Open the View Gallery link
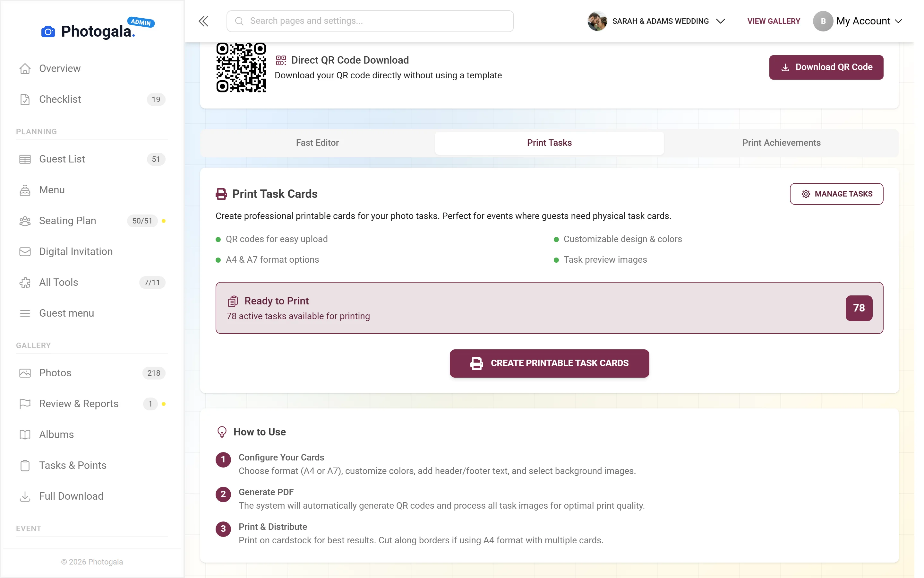Screen dimensions: 924x578 point(774,21)
